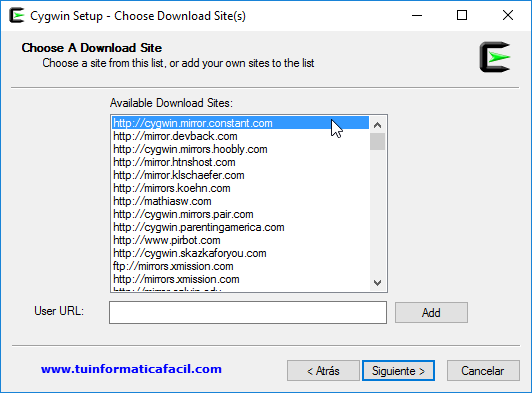Select http://cygwin.mirrors.hoobly.com mirror
The width and height of the screenshot is (532, 393).
tap(240, 149)
